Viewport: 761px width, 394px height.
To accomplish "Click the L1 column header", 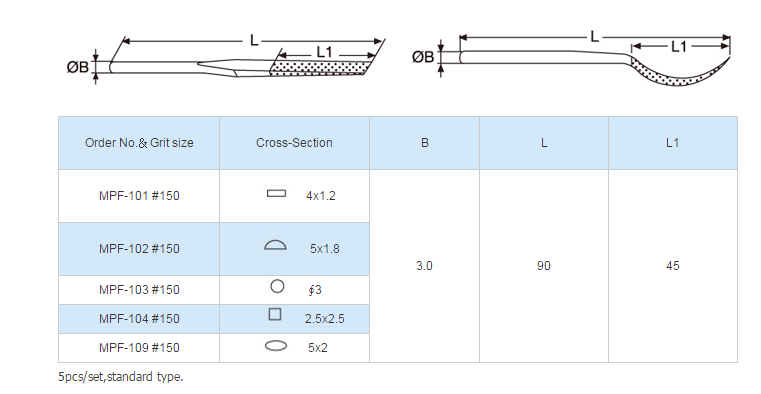I will [673, 143].
